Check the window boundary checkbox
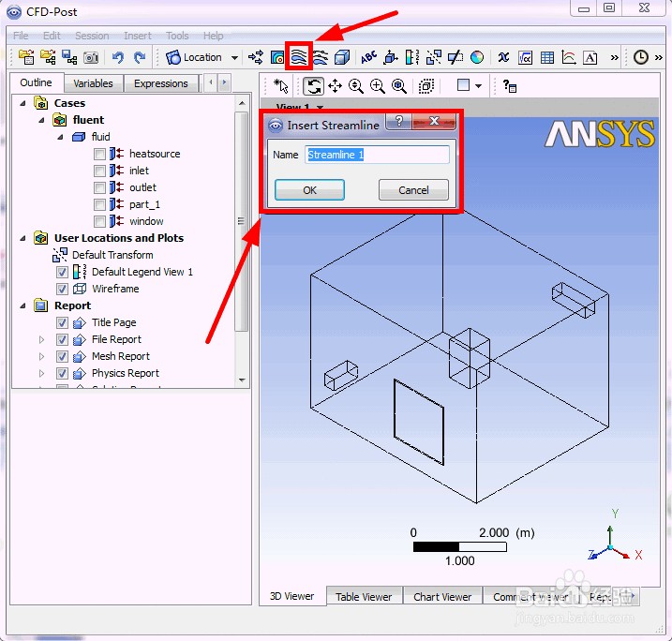 pyautogui.click(x=99, y=221)
